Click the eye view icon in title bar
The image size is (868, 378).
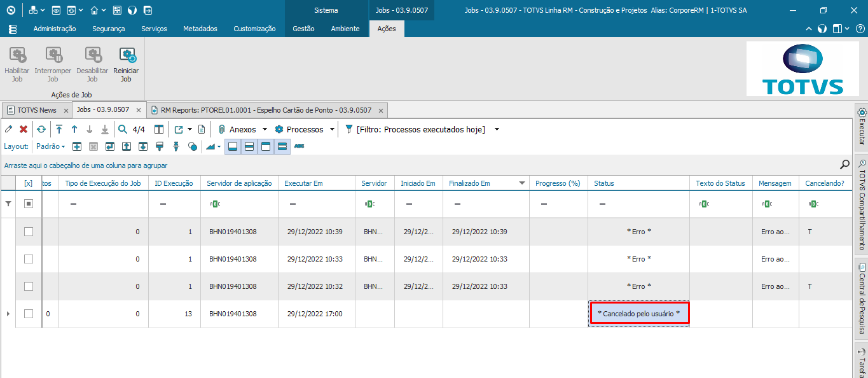pos(56,10)
